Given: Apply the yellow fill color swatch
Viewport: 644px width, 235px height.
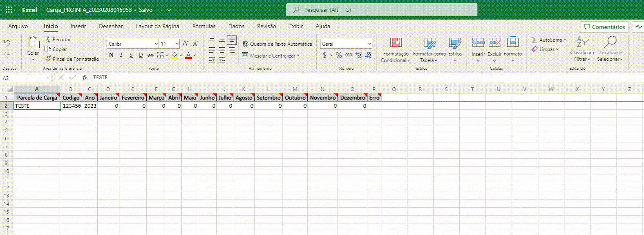Looking at the screenshot, I should click(174, 55).
